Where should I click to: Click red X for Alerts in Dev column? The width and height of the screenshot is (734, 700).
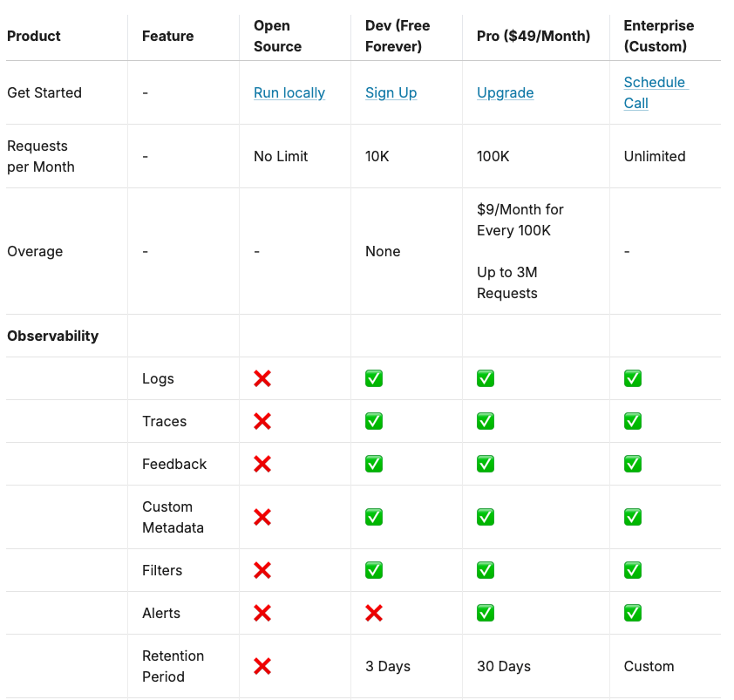(374, 613)
